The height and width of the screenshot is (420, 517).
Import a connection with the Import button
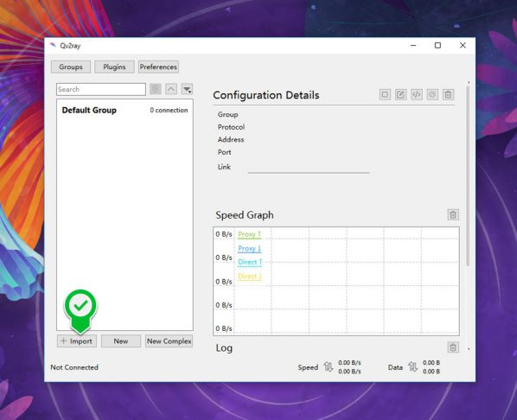click(x=77, y=341)
